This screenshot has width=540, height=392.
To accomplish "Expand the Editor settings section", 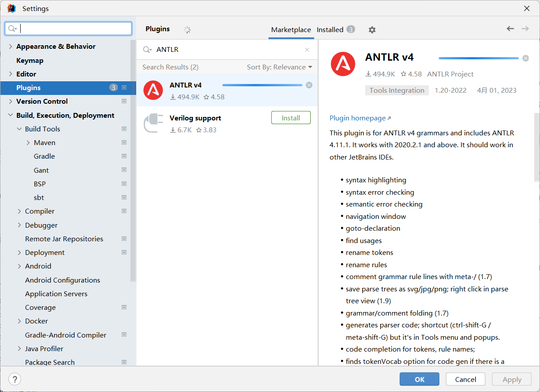I will (x=11, y=74).
